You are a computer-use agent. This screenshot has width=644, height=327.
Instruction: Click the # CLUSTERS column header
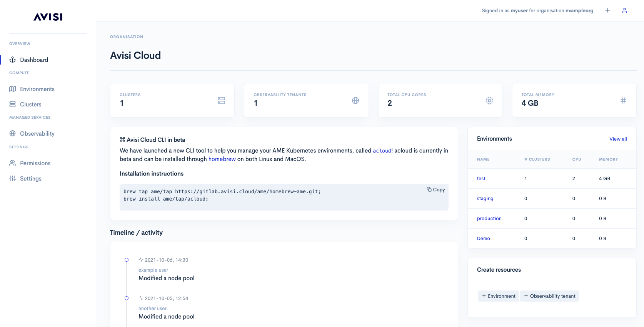point(537,159)
